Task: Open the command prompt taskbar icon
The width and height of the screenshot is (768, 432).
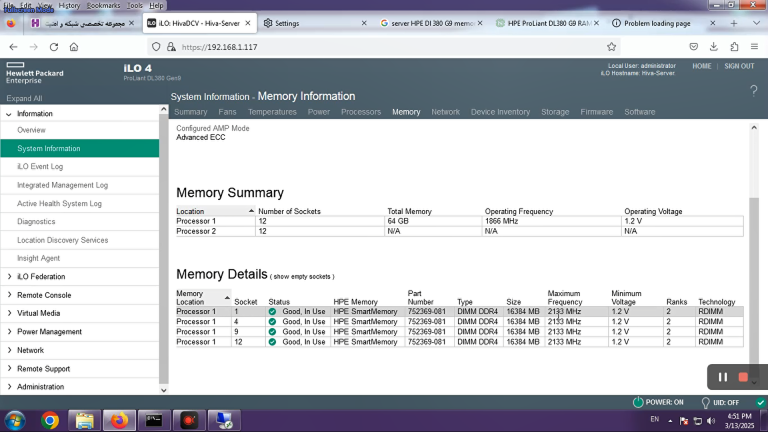Action: [x=154, y=421]
